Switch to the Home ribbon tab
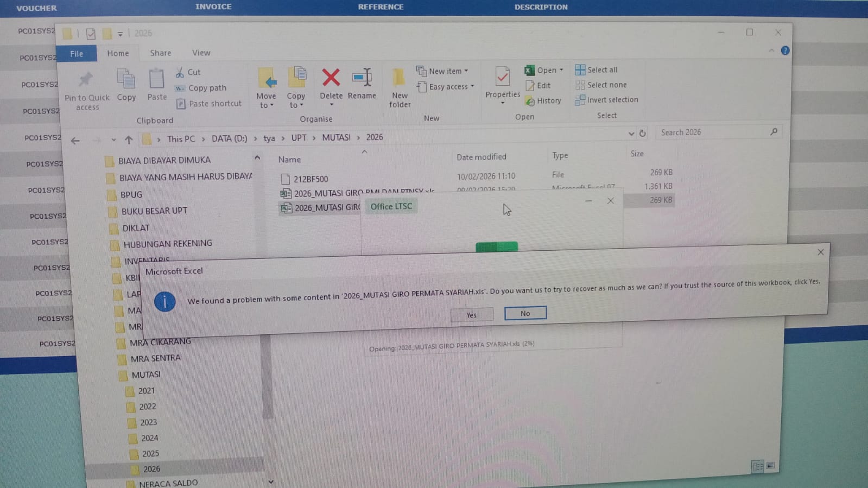This screenshot has width=868, height=488. tap(118, 53)
